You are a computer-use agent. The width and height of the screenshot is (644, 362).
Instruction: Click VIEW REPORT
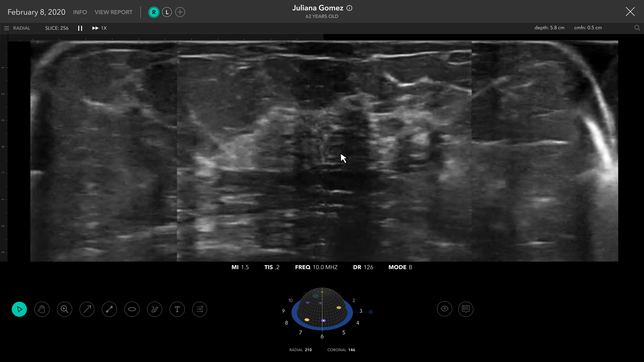[x=113, y=12]
